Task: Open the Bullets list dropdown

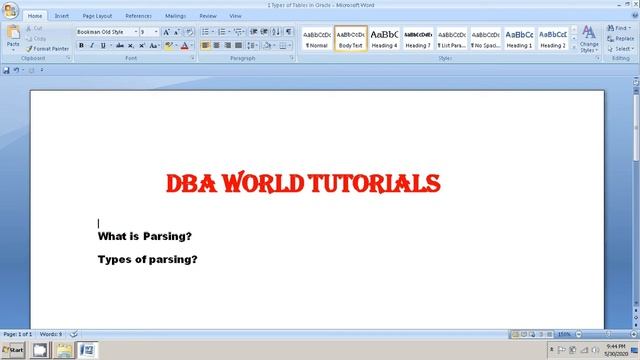Action: (x=213, y=32)
